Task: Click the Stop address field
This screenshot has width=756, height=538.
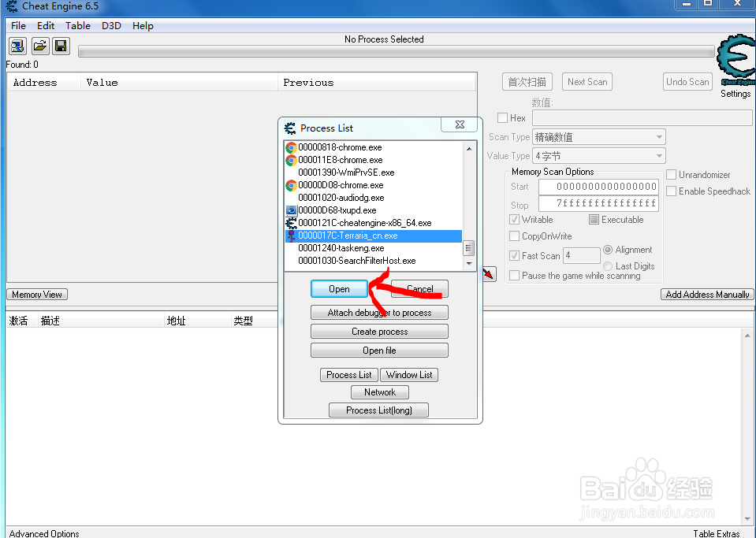Action: [x=598, y=203]
